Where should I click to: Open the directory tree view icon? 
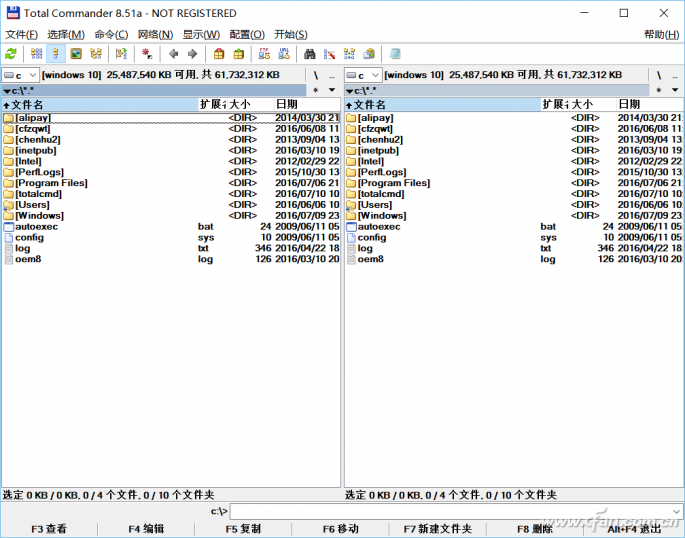tap(96, 54)
